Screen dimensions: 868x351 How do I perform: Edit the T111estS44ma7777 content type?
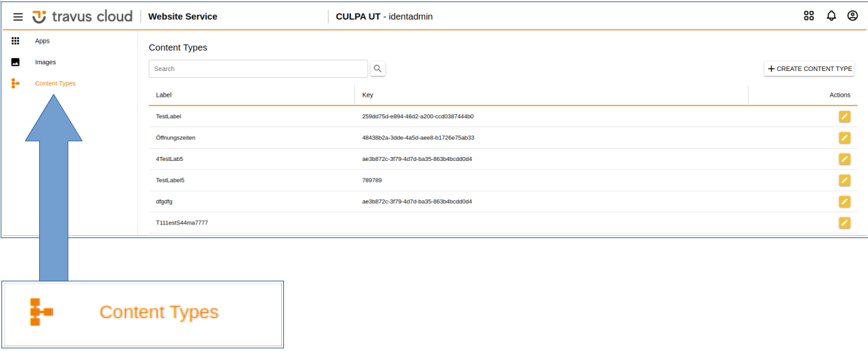844,223
